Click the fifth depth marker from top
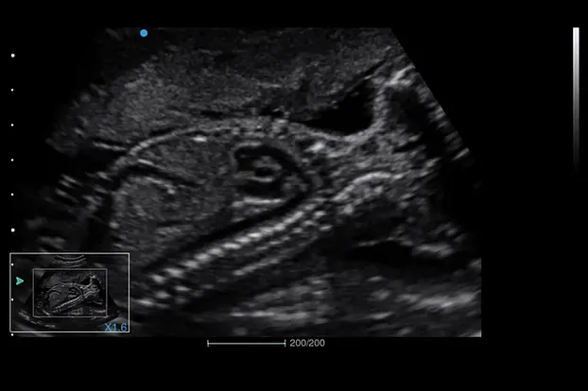This screenshot has height=391, width=588. [x=12, y=195]
